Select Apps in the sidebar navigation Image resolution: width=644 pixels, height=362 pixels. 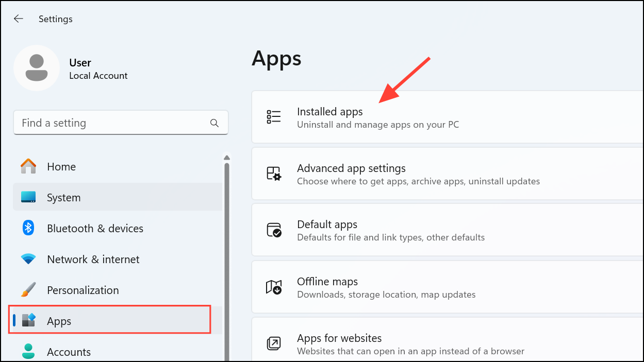[x=59, y=320]
